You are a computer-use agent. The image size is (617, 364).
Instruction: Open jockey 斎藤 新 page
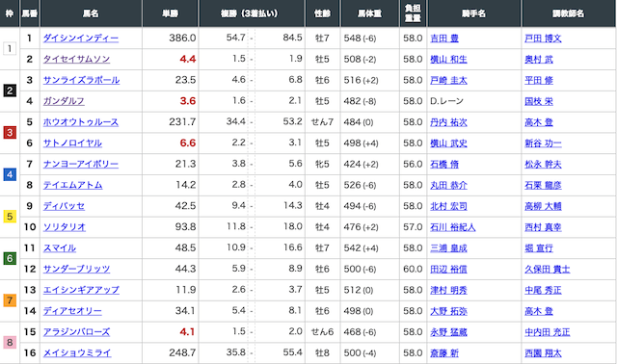444,353
